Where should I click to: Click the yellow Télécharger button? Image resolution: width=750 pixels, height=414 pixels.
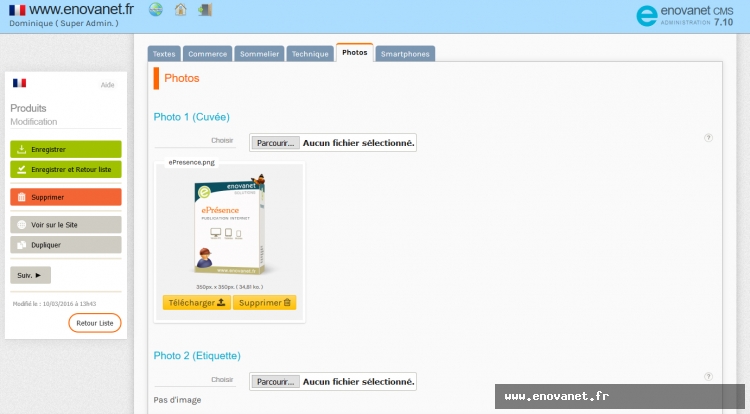point(197,303)
